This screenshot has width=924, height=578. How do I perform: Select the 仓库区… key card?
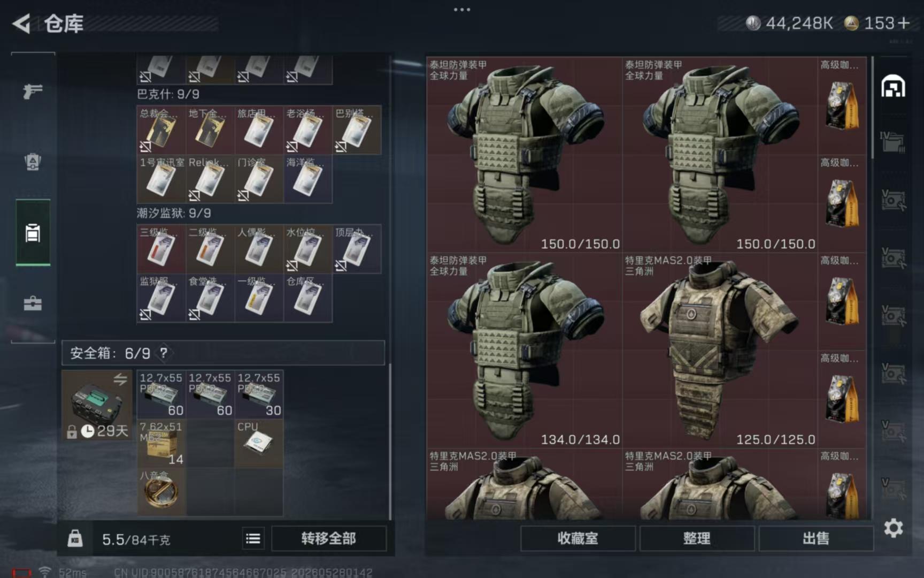[308, 298]
